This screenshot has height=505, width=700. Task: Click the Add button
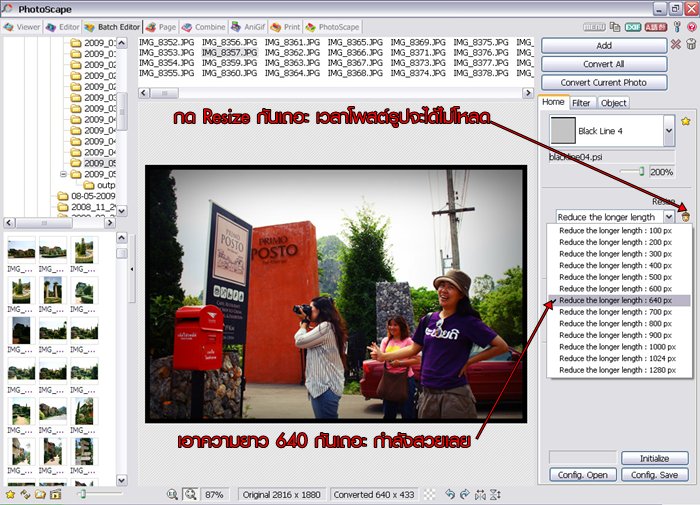604,46
